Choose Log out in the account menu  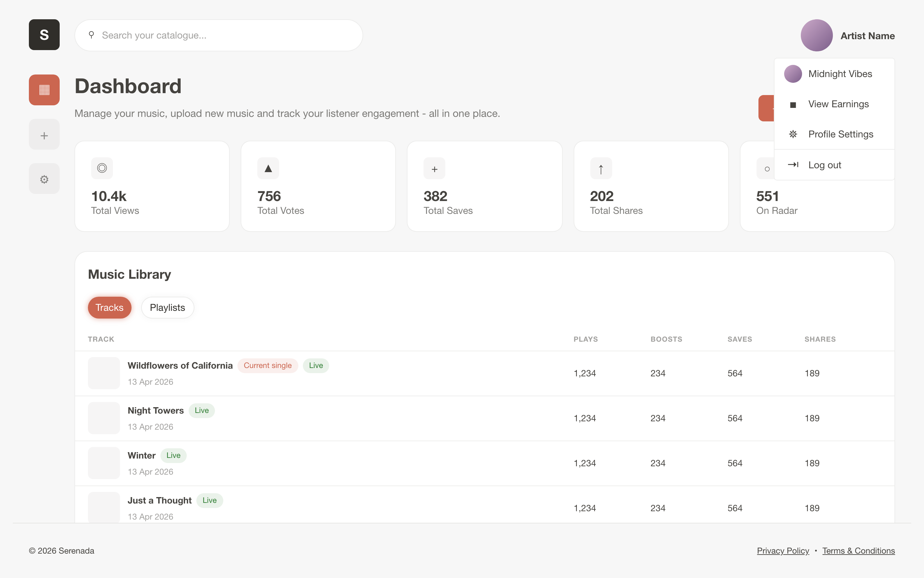tap(834, 165)
